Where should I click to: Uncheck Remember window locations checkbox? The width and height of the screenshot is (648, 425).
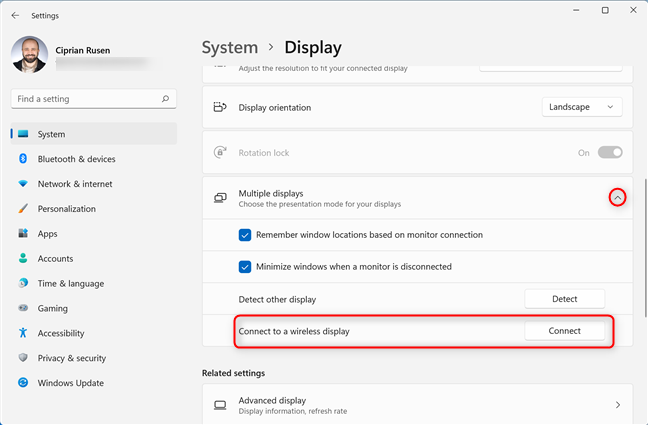(245, 235)
